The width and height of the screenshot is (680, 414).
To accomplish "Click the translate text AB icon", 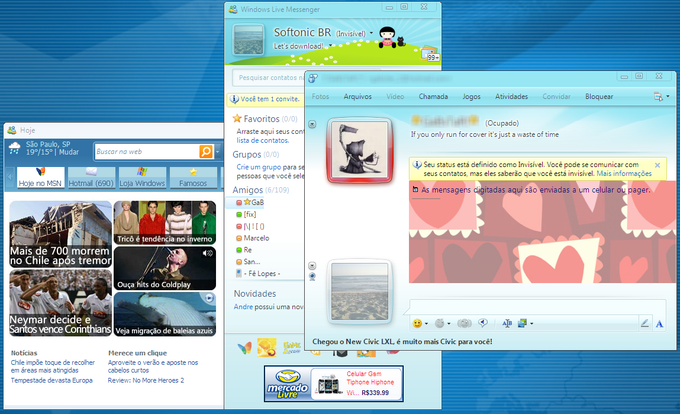I will [507, 323].
